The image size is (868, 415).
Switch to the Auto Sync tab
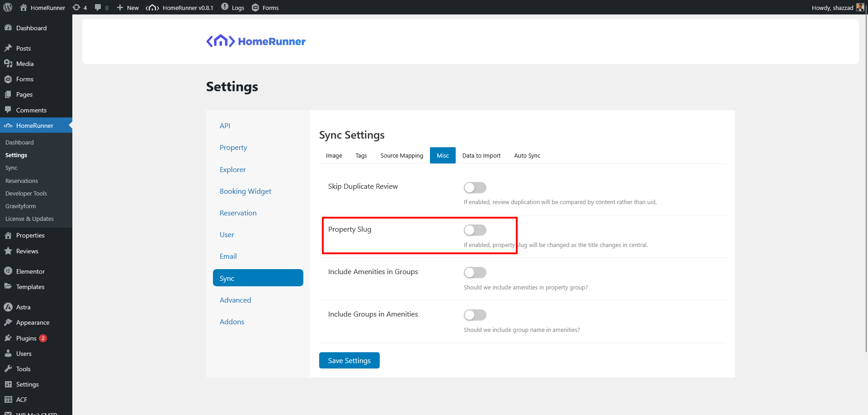coord(527,155)
